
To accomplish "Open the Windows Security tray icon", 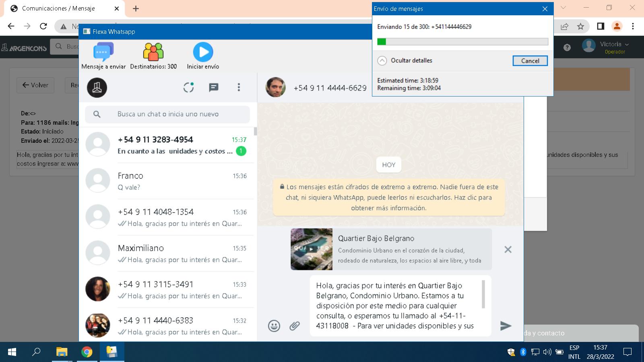I will tap(511, 352).
